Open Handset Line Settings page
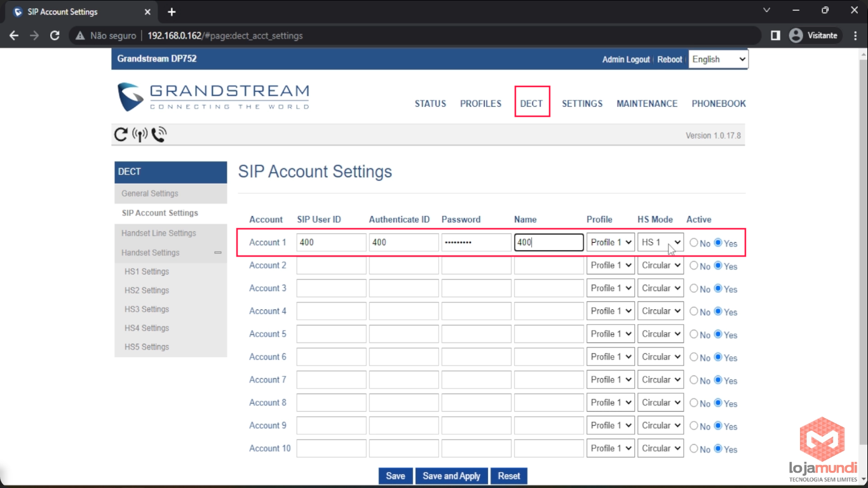Screen dimensions: 868x488 [170, 233]
